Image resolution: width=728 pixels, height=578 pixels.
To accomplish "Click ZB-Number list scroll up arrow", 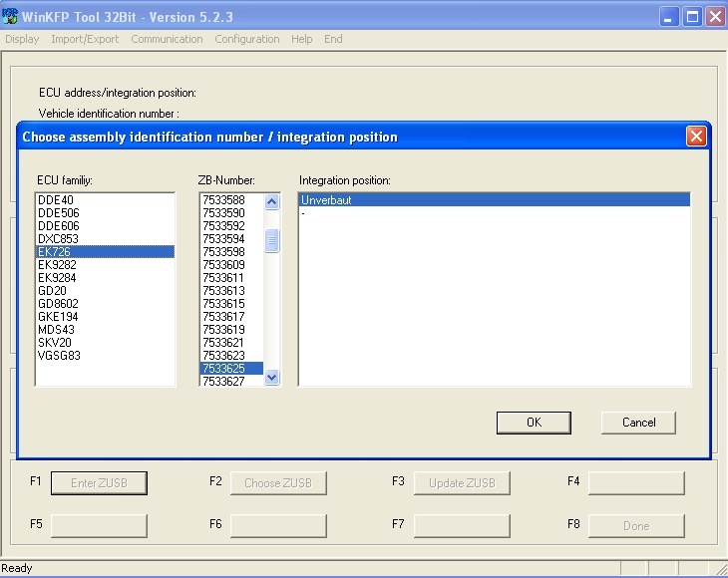I will click(271, 201).
